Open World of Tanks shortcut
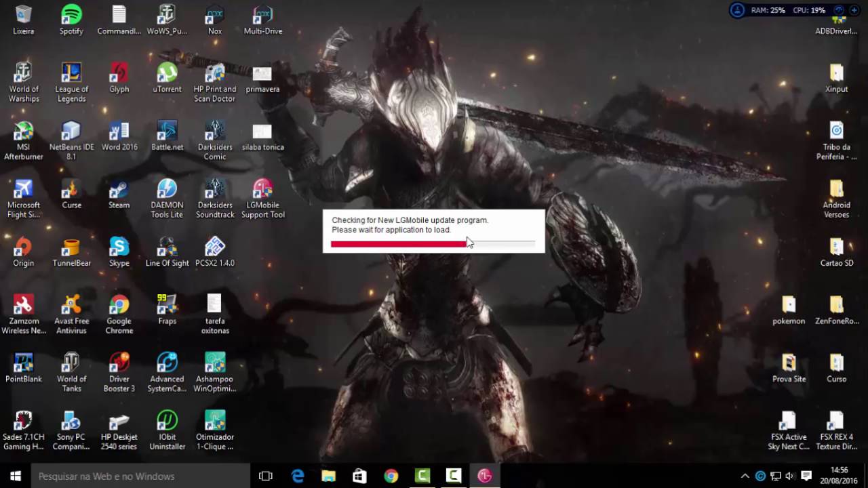 click(x=71, y=373)
